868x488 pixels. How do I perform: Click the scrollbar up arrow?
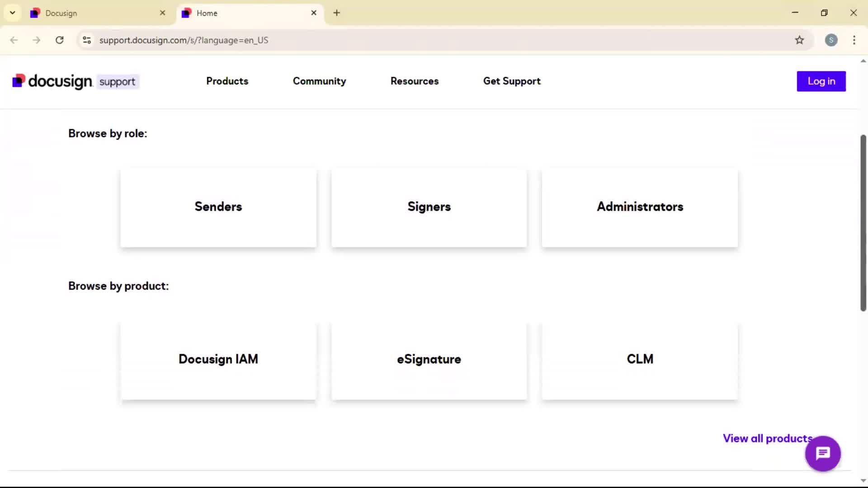(863, 61)
